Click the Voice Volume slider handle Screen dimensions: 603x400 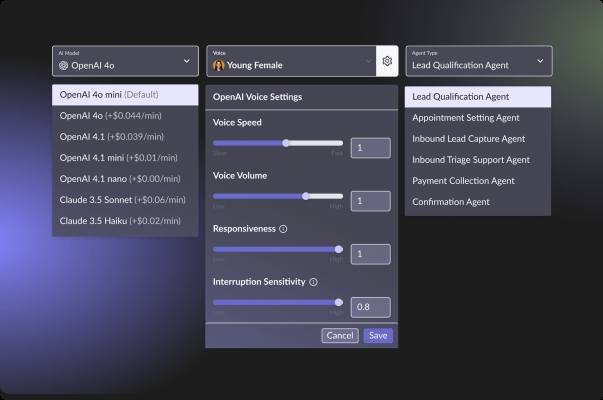coord(306,196)
